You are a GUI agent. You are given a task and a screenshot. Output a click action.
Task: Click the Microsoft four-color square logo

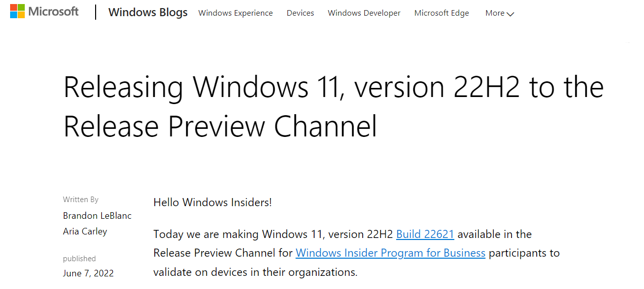coord(18,12)
